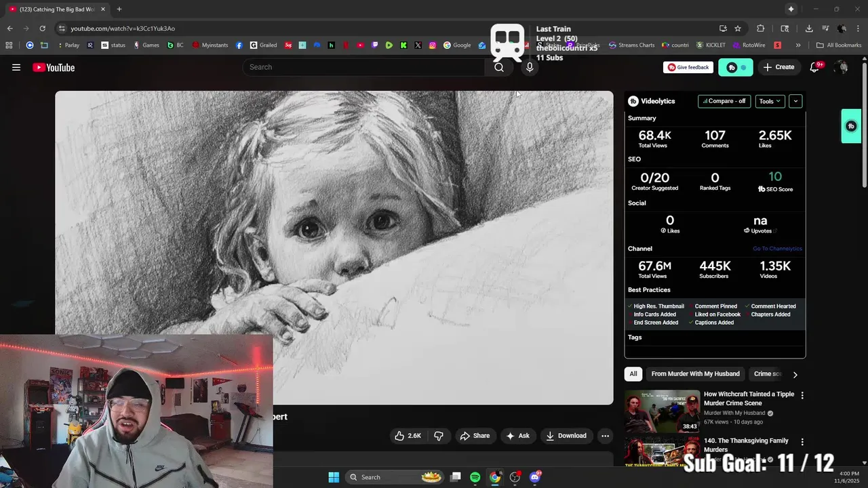Open the 38:43 witchcraft video thumbnail
The width and height of the screenshot is (868, 488).
click(x=662, y=411)
